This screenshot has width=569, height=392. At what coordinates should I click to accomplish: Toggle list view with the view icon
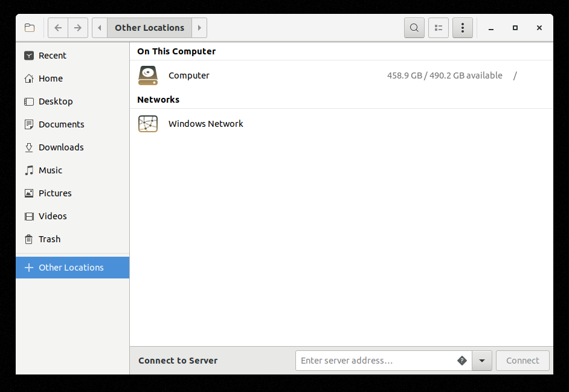439,28
